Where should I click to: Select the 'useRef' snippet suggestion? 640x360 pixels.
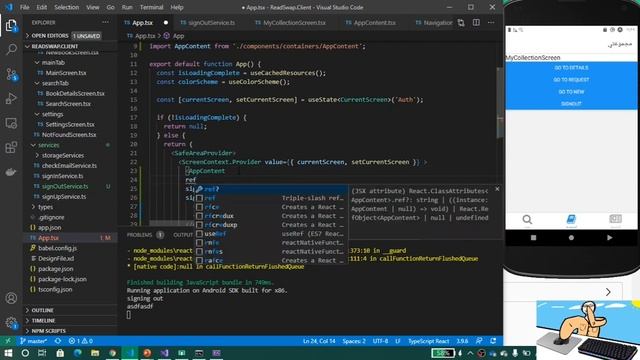point(271,234)
